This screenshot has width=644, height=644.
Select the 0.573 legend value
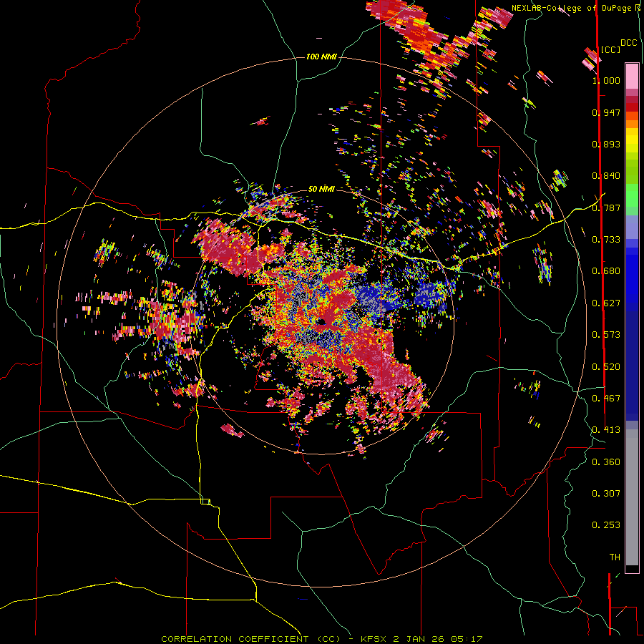[x=606, y=335]
